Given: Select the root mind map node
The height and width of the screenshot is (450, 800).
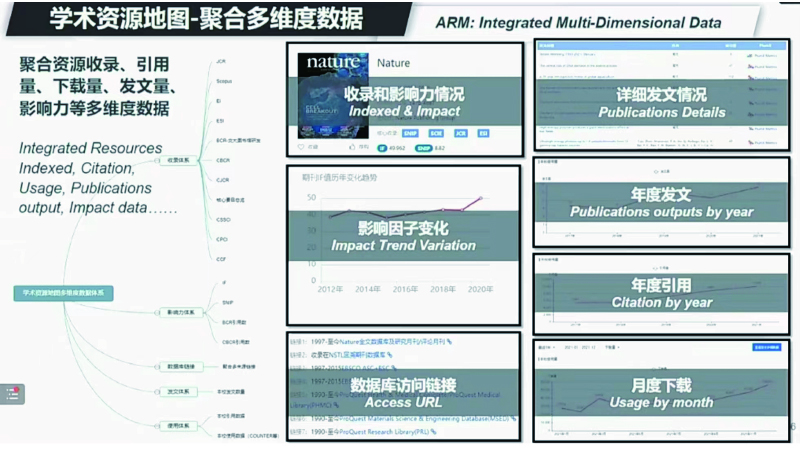Looking at the screenshot, I should tap(64, 293).
